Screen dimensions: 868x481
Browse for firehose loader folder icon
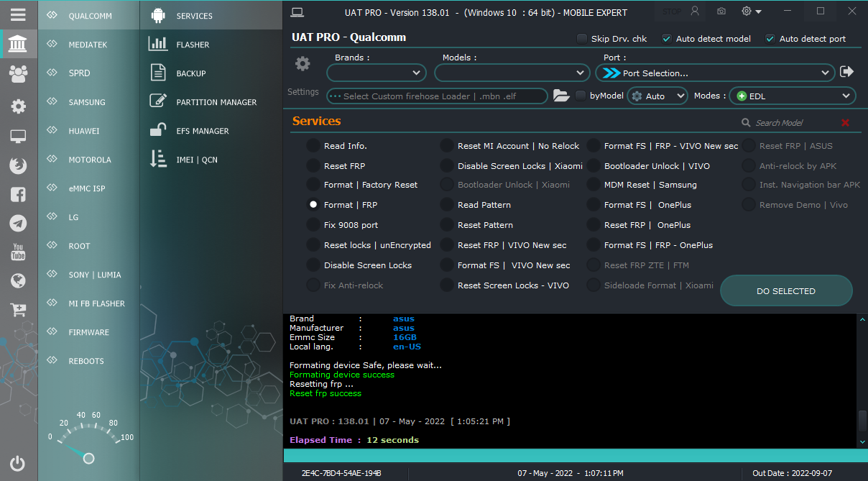561,96
